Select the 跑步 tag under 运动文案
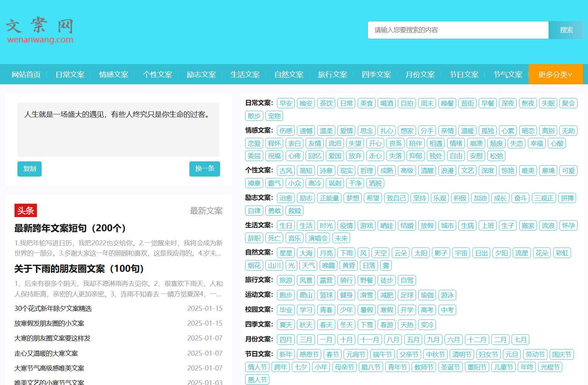The height and width of the screenshot is (385, 588). click(286, 295)
